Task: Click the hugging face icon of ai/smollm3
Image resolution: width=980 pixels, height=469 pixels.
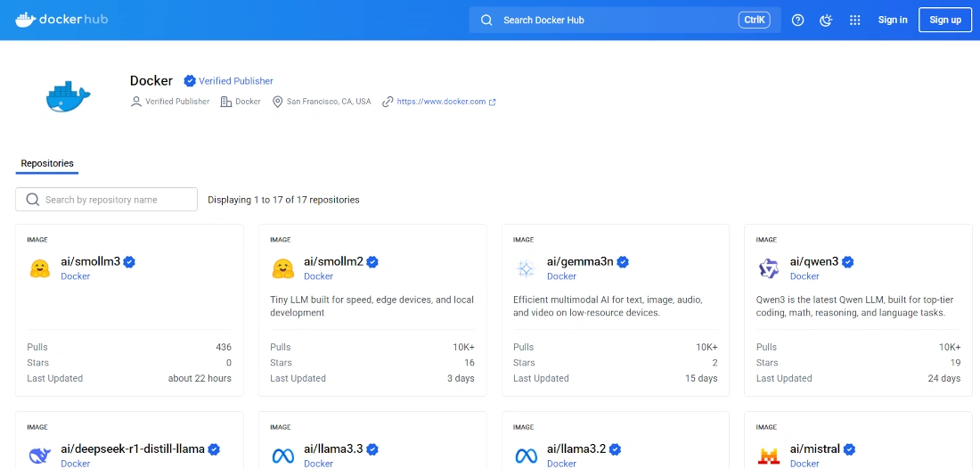Action: [x=40, y=268]
